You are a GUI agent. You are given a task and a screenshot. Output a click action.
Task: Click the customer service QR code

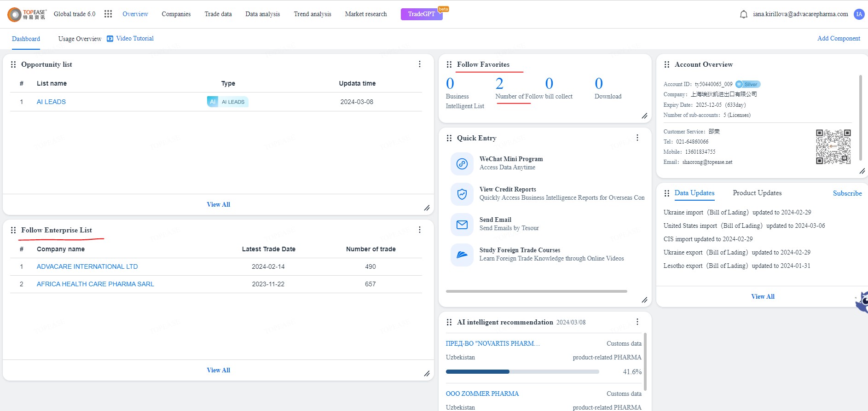click(833, 147)
